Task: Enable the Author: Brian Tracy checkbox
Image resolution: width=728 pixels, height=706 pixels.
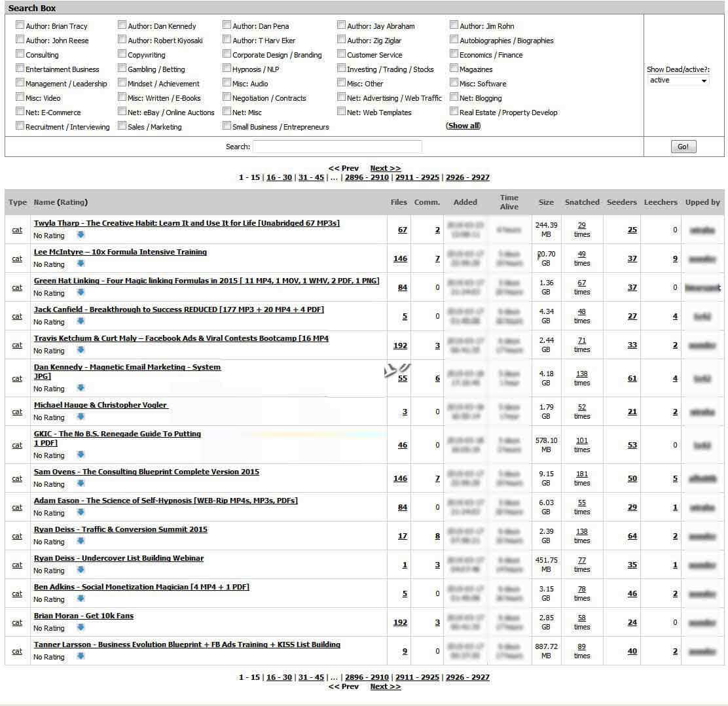Action: click(20, 25)
